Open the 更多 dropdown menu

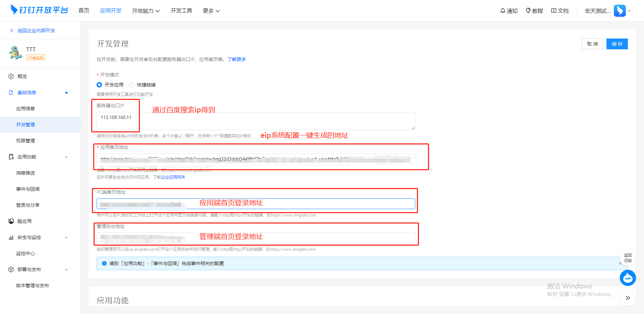tap(211, 11)
